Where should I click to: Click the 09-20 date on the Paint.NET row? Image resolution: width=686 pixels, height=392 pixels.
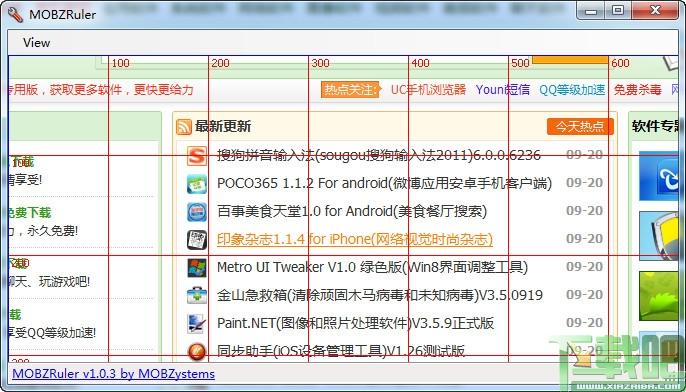point(584,323)
